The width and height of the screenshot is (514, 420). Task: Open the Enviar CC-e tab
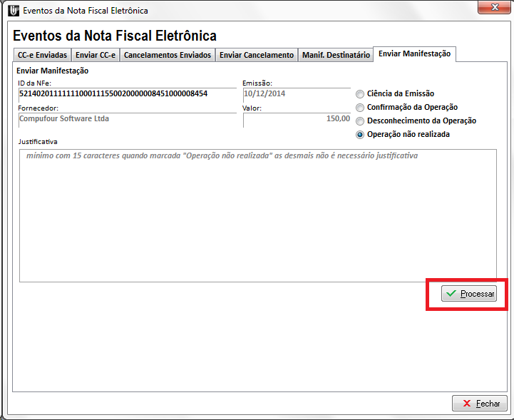[x=96, y=55]
